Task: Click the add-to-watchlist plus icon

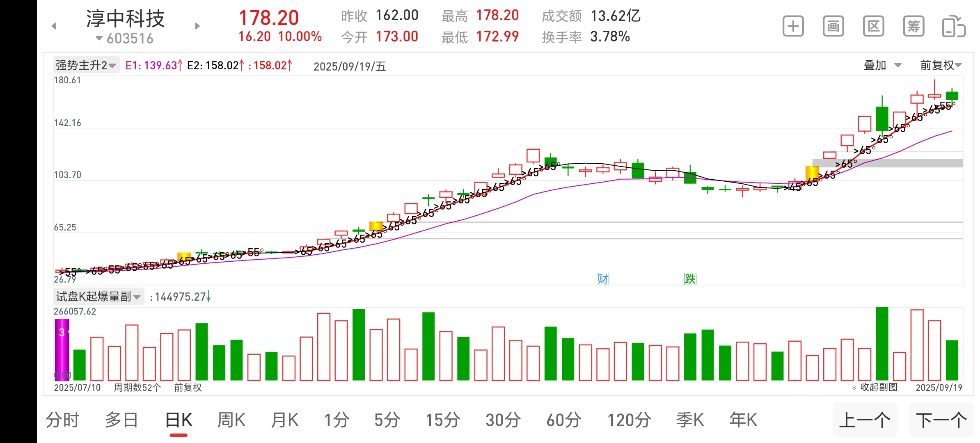Action: [793, 27]
